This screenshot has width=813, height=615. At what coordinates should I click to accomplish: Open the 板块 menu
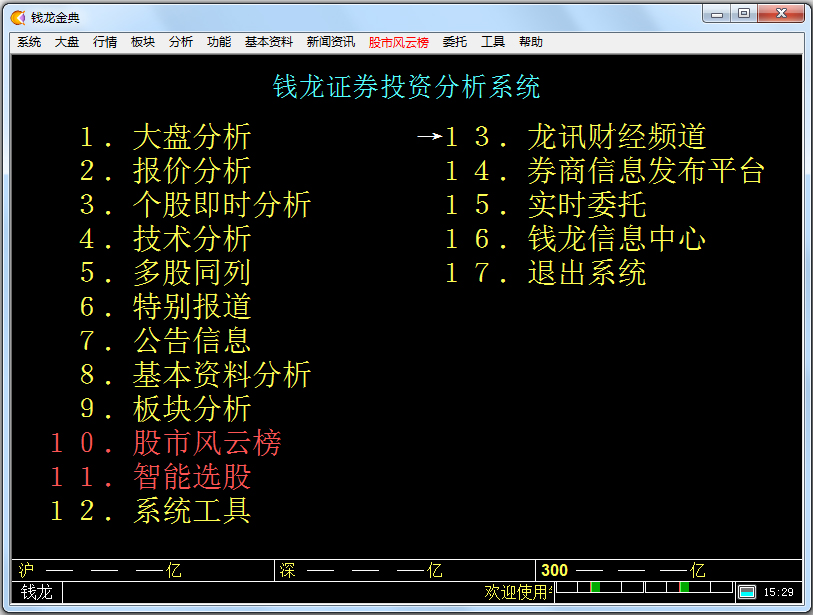coord(145,41)
